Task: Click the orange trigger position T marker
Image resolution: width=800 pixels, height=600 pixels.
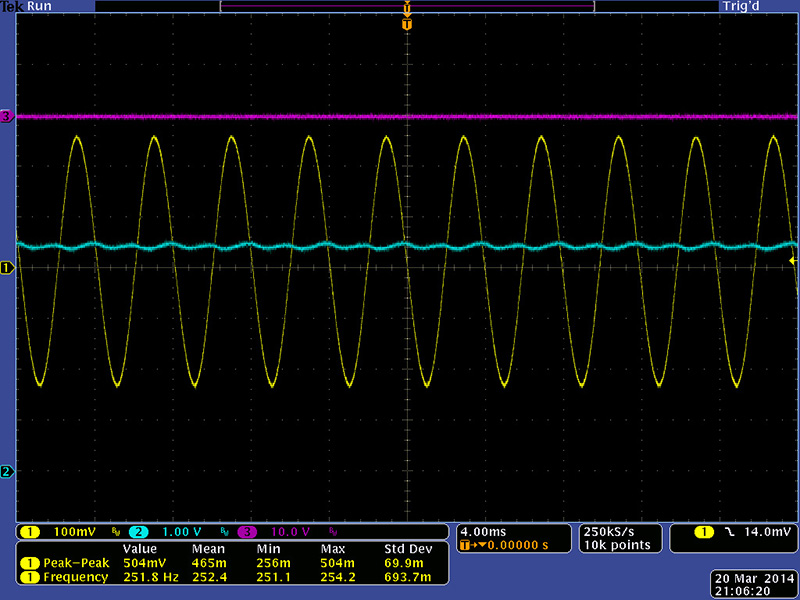Action: coord(406,23)
